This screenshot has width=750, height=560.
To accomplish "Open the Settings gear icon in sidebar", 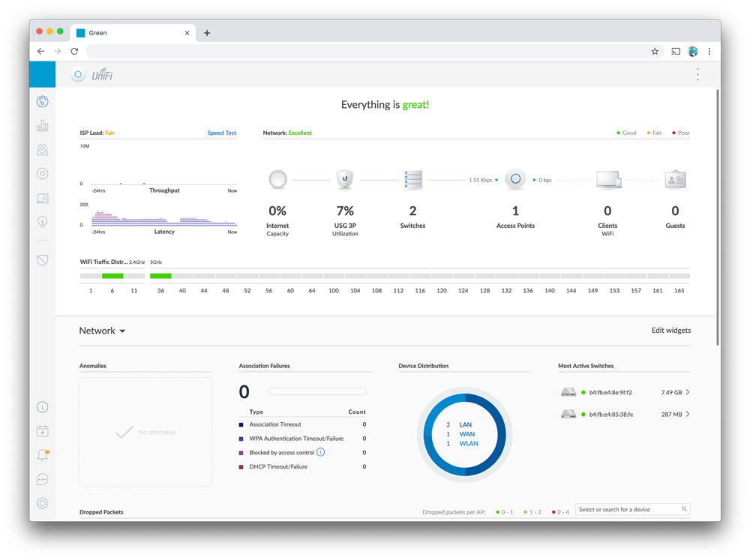I will [x=43, y=503].
